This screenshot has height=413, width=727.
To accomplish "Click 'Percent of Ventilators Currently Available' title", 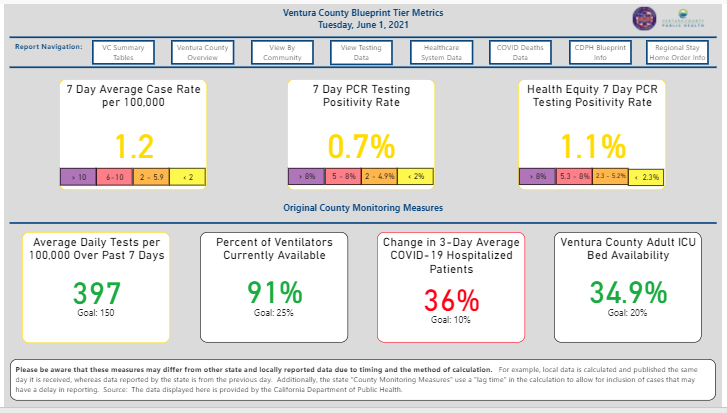I will pos(274,248).
